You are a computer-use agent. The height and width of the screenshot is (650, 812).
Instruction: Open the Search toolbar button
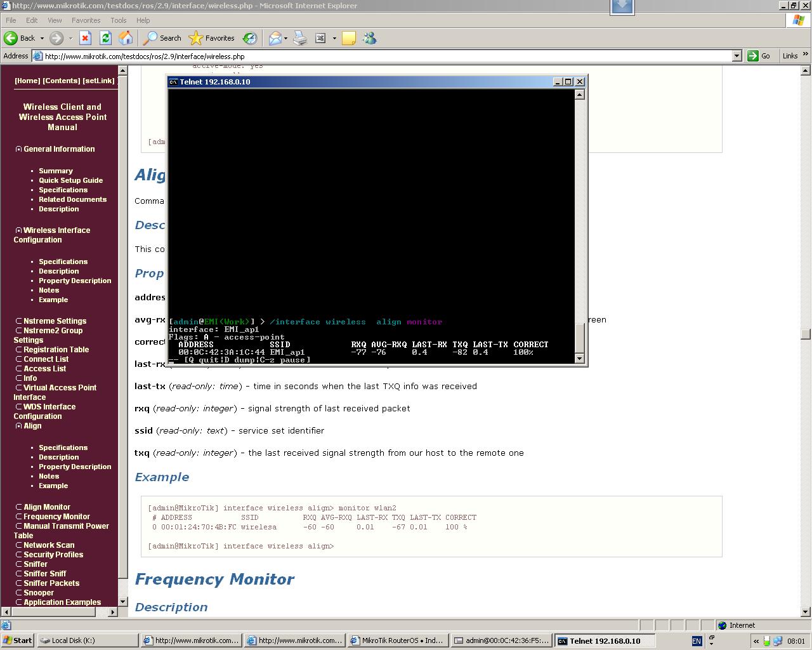coord(162,38)
